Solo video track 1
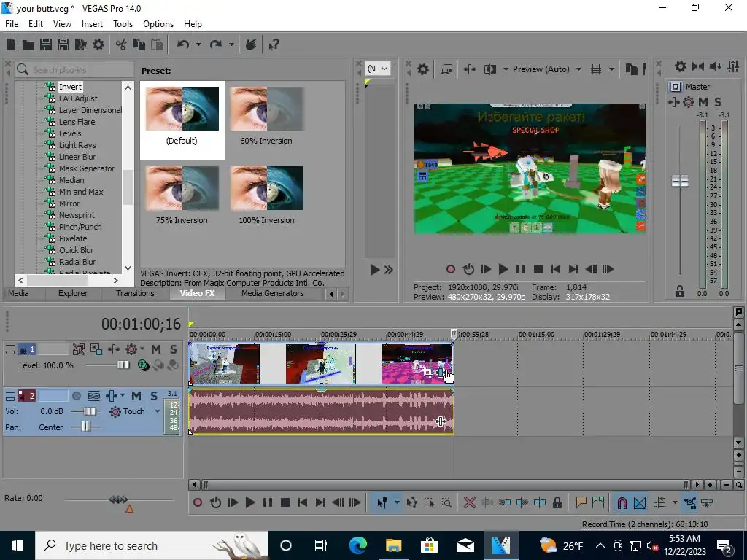The height and width of the screenshot is (560, 747). (x=174, y=349)
